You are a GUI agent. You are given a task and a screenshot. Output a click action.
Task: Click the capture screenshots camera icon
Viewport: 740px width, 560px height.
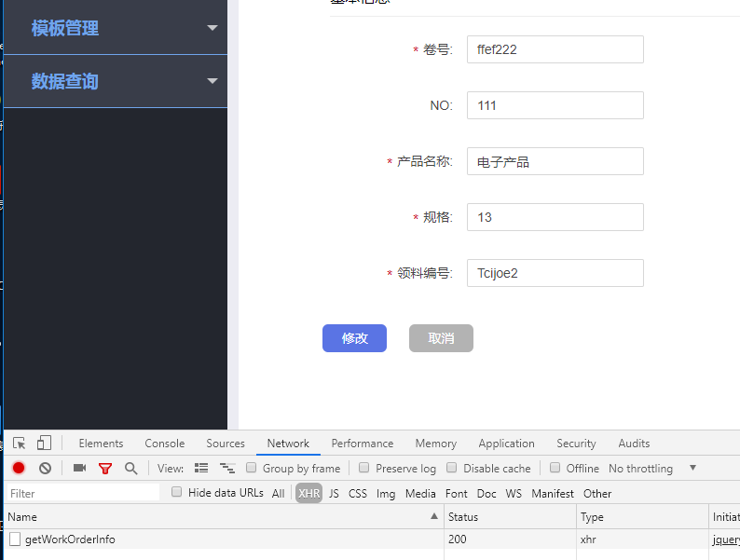point(80,468)
